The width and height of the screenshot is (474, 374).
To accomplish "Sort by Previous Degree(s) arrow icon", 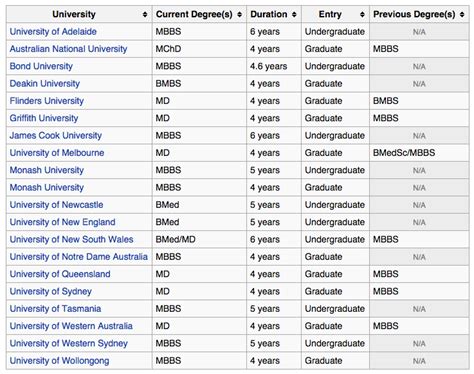I will pos(462,15).
